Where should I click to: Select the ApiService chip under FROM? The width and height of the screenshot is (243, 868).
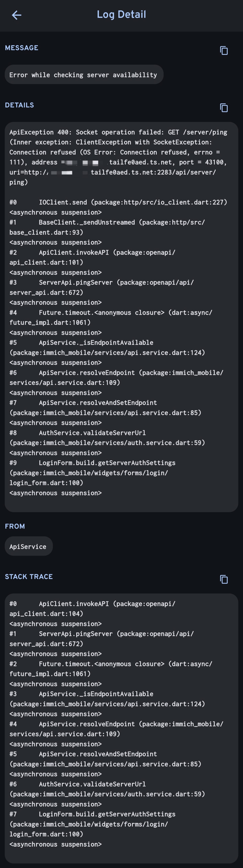[28, 546]
